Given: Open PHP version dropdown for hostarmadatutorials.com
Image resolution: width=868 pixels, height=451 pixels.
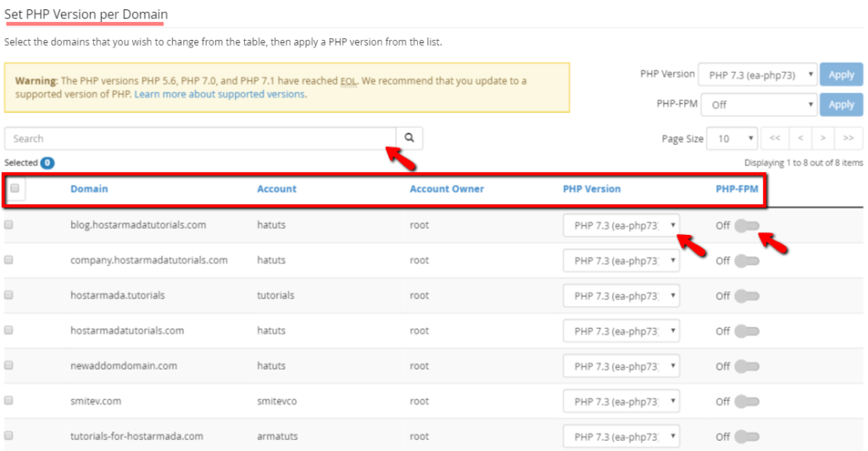Looking at the screenshot, I should [621, 331].
